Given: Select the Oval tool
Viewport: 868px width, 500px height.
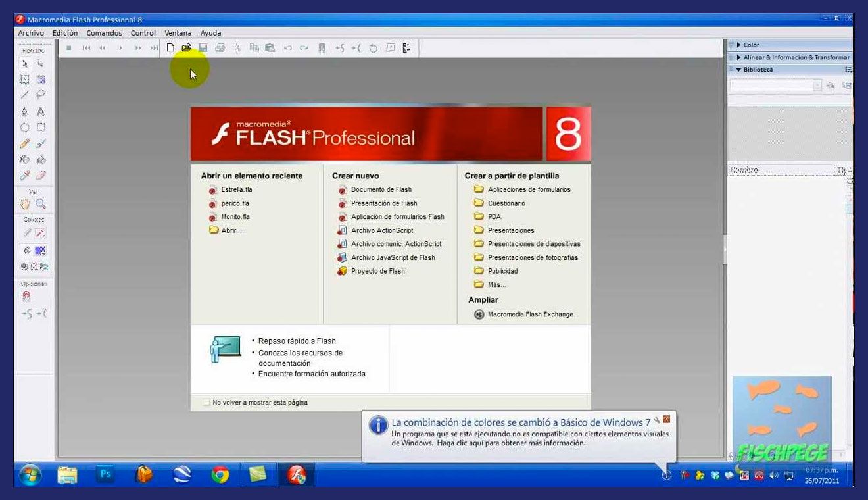Looking at the screenshot, I should pos(25,127).
